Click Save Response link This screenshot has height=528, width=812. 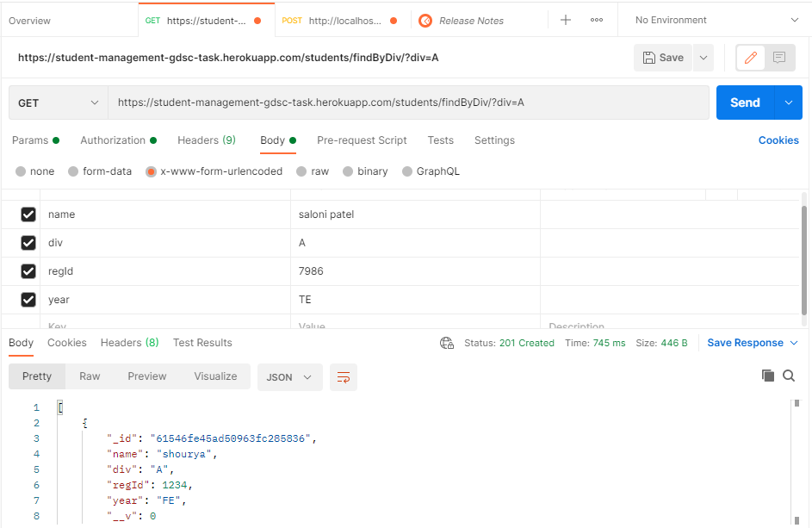click(745, 343)
